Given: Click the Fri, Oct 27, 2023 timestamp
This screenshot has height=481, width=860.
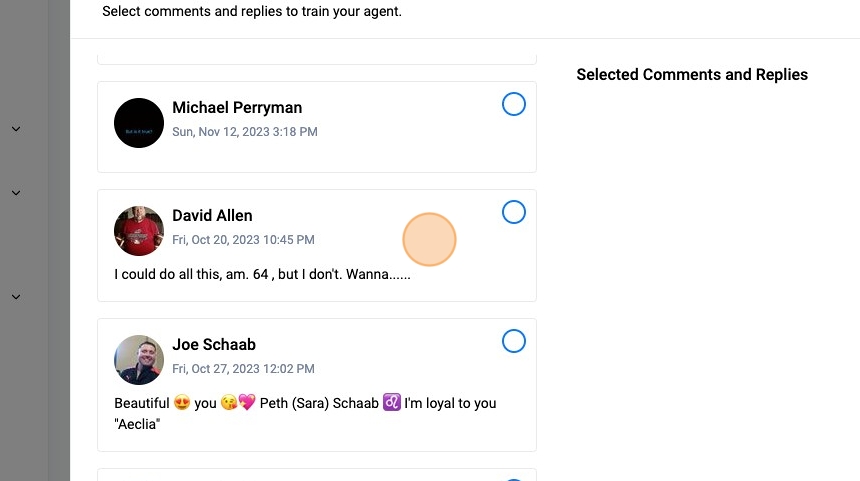Looking at the screenshot, I should click(243, 369).
